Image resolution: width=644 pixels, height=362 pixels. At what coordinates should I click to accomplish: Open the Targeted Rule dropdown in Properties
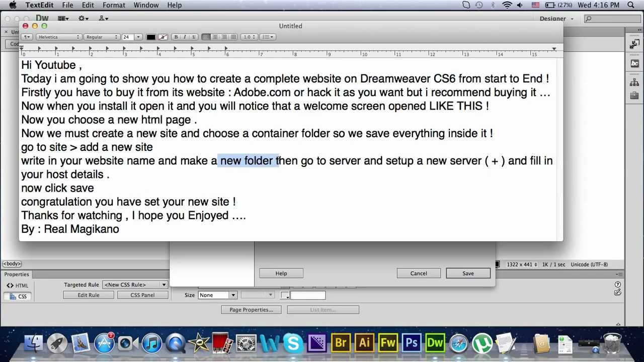[x=134, y=285]
